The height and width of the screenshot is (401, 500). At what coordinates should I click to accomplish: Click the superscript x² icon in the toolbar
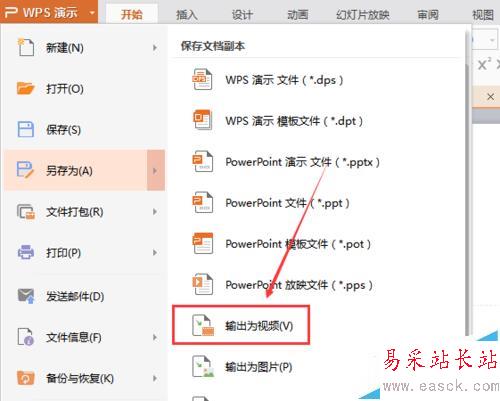pyautogui.click(x=484, y=63)
